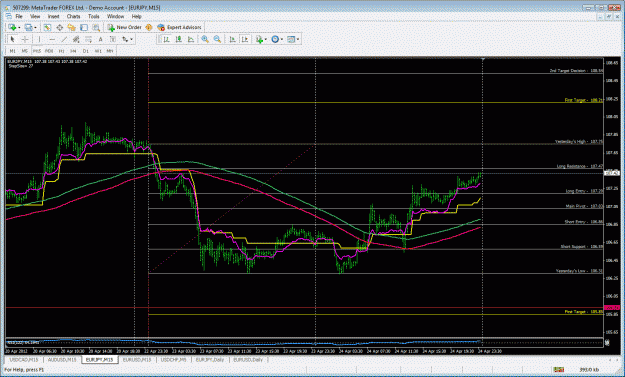Select the crosshair tool
This screenshot has height=377, width=625.
coord(25,39)
